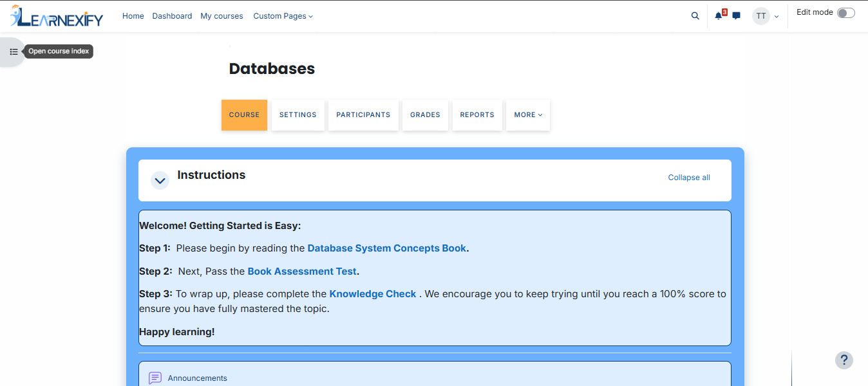Screen dimensions: 868x386
Task: Open the messaging chat bubble icon
Action: (737, 16)
